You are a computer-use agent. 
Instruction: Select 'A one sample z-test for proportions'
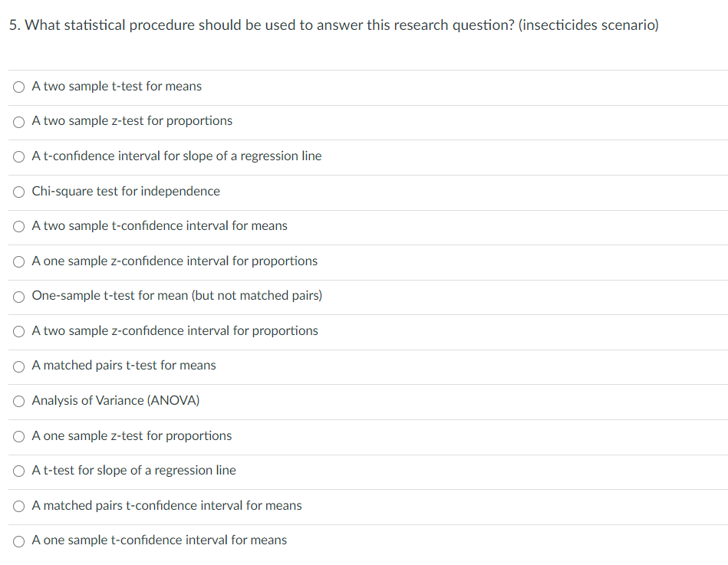coord(18,436)
